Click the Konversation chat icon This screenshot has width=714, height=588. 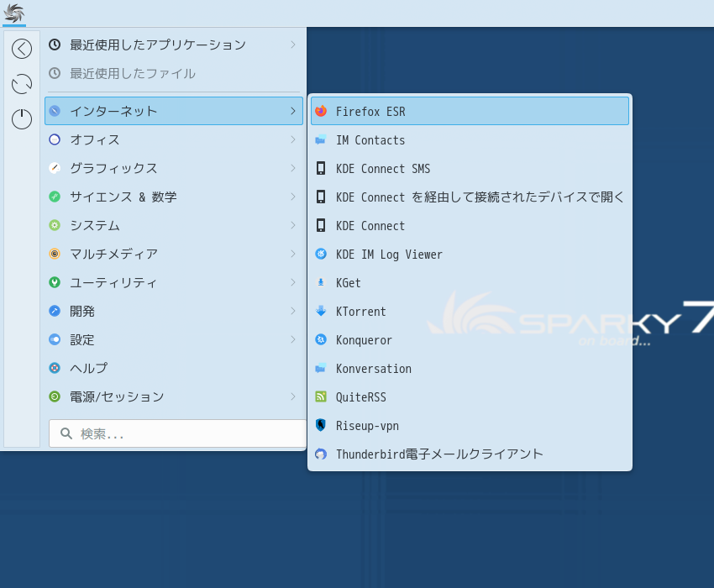(x=321, y=368)
